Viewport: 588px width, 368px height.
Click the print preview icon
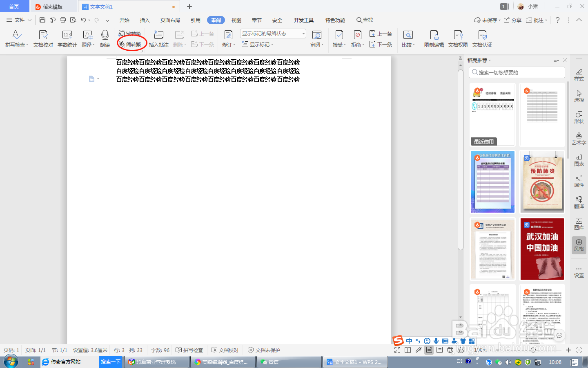(73, 20)
